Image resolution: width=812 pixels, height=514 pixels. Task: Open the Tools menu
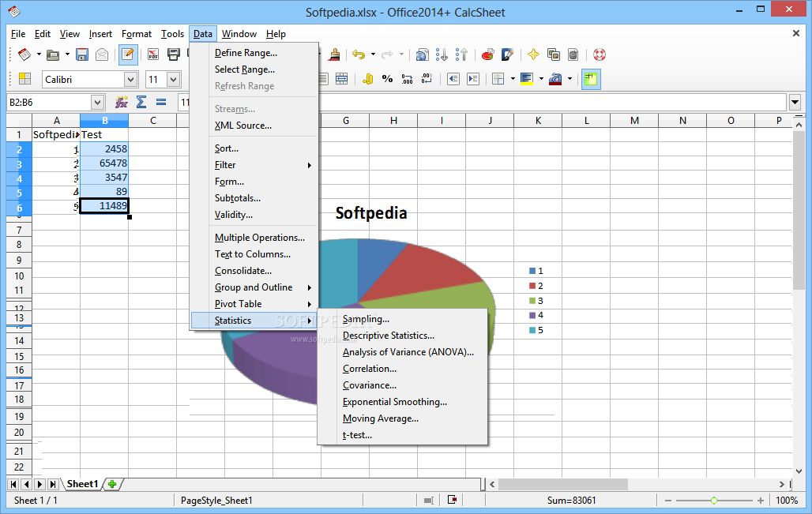point(172,34)
